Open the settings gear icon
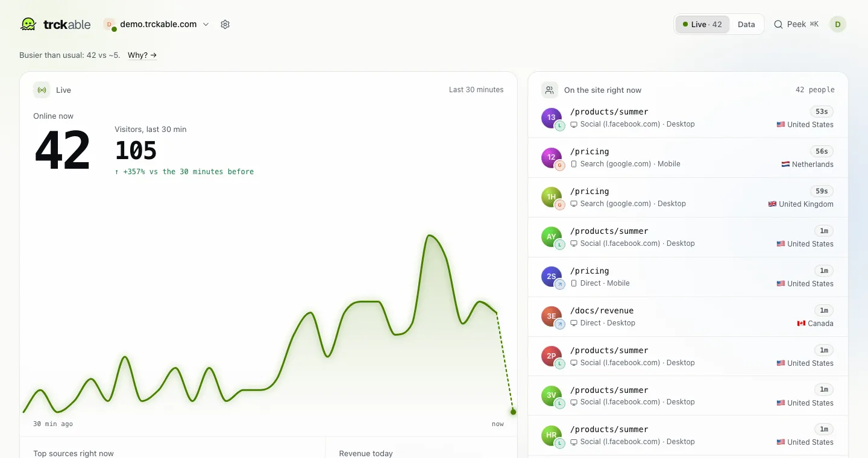868x458 pixels. pyautogui.click(x=225, y=25)
